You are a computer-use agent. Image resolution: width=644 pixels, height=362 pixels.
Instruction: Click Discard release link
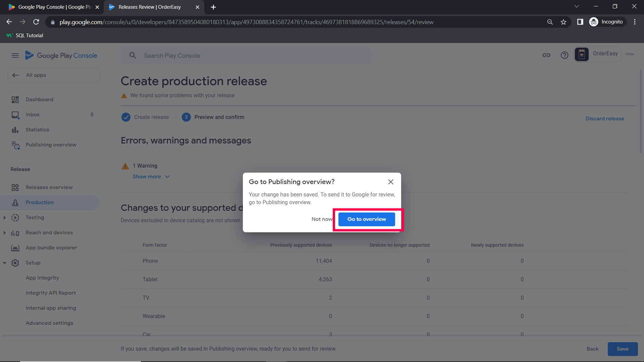[604, 119]
